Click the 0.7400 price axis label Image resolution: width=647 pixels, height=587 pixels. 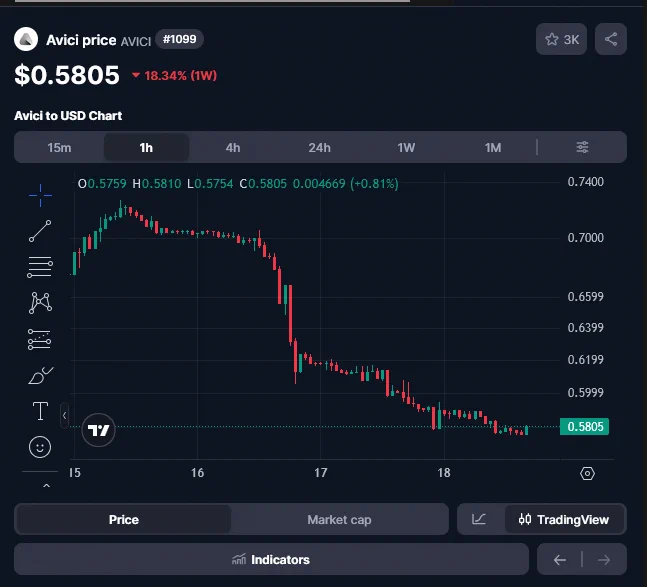tap(586, 182)
